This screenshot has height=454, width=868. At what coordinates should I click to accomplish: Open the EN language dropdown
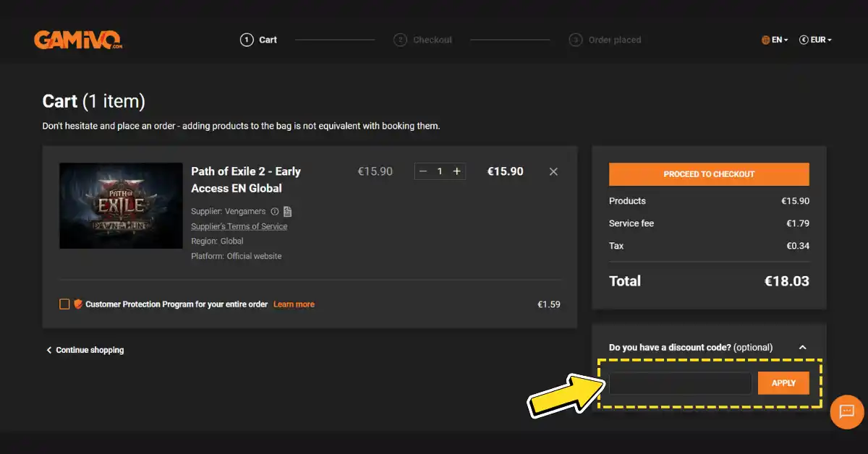coord(775,40)
